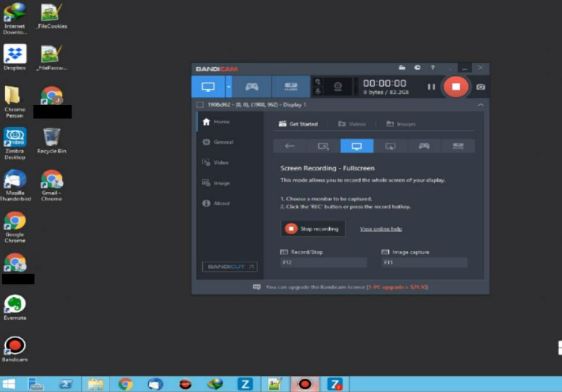Select Screen Recording mode in Bandicam top bar
The width and height of the screenshot is (562, 392).
[x=208, y=87]
